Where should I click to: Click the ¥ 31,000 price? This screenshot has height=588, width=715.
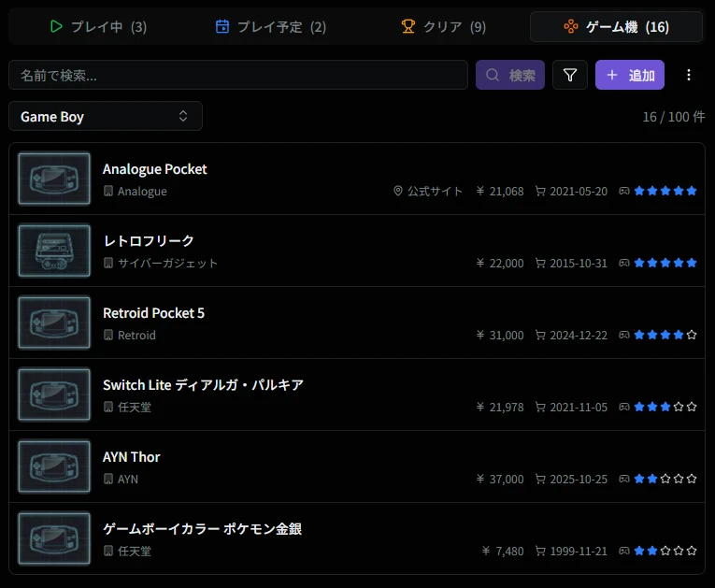coord(500,336)
